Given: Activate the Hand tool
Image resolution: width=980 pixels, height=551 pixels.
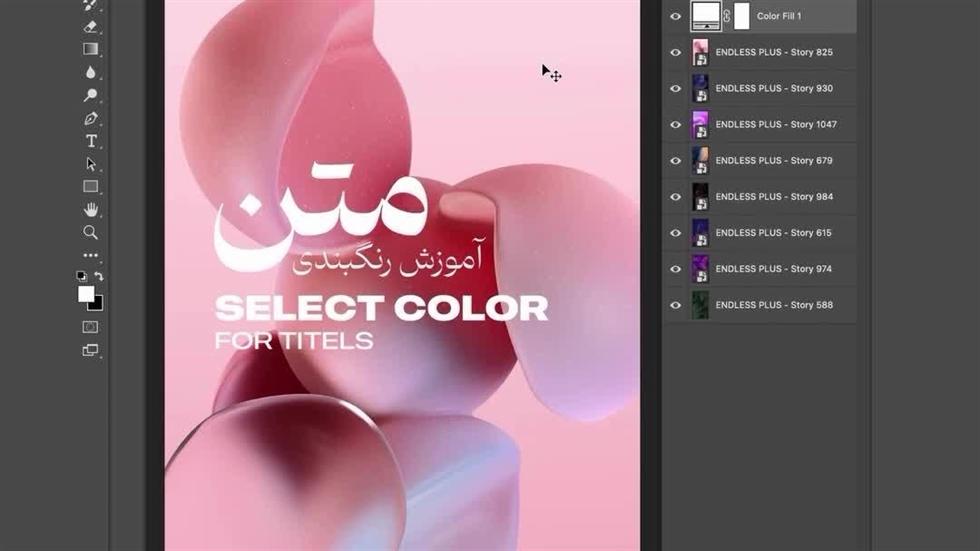Looking at the screenshot, I should pyautogui.click(x=90, y=210).
